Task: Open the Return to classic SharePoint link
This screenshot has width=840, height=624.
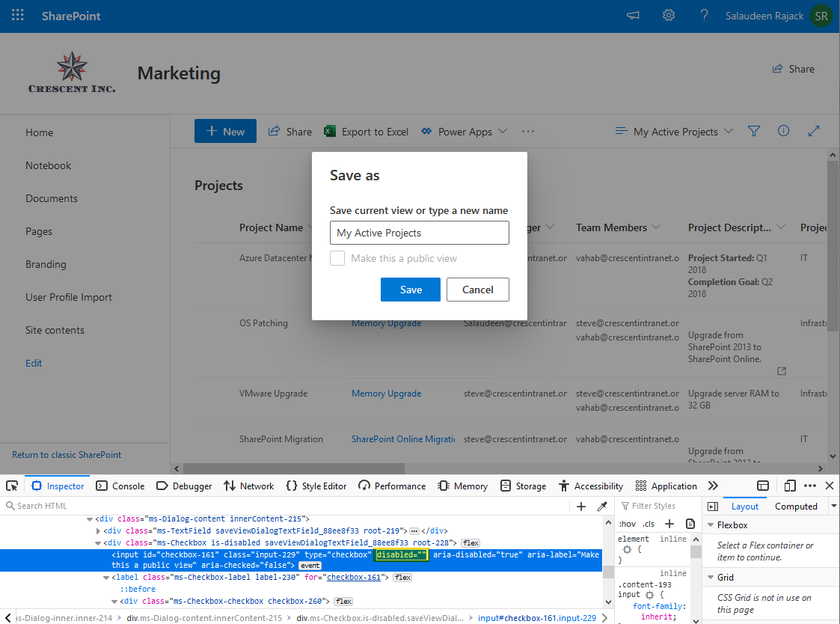Action: tap(66, 454)
